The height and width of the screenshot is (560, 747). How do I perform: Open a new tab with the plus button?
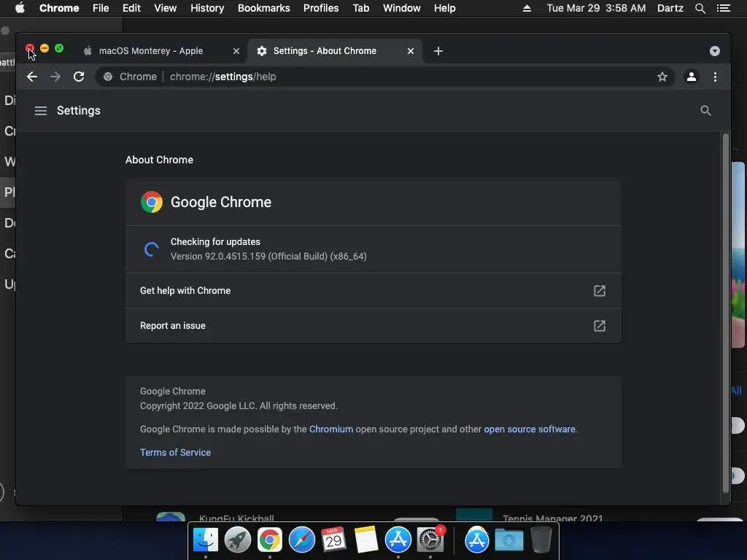point(438,51)
